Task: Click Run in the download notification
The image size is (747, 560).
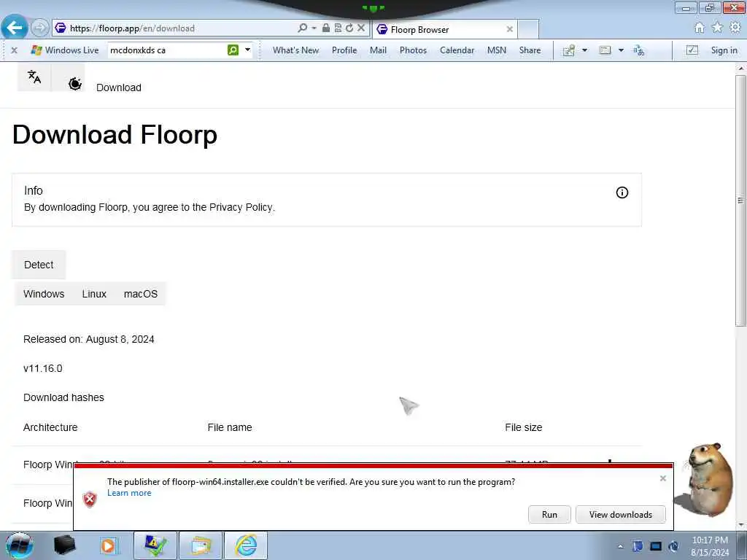Action: tap(549, 515)
